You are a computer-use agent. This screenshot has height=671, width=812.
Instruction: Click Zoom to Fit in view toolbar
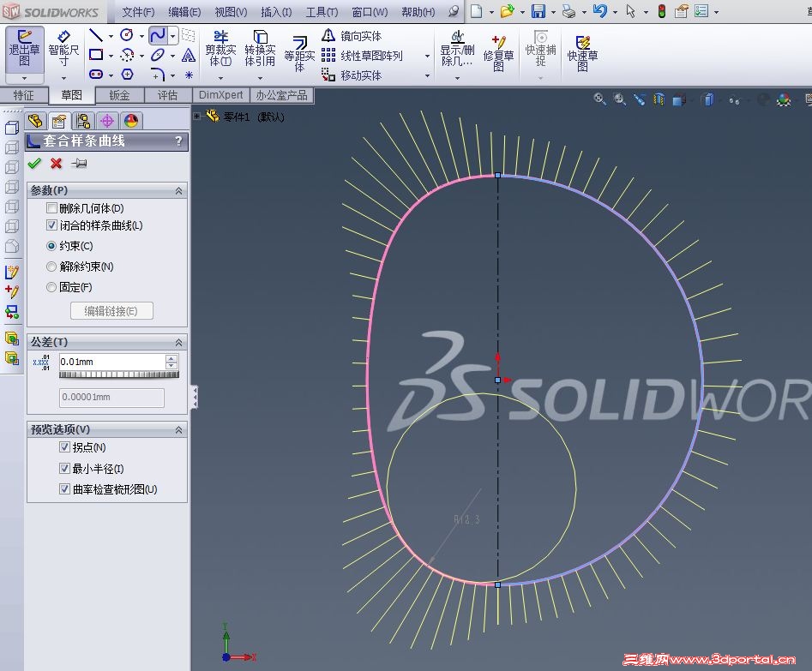click(599, 99)
